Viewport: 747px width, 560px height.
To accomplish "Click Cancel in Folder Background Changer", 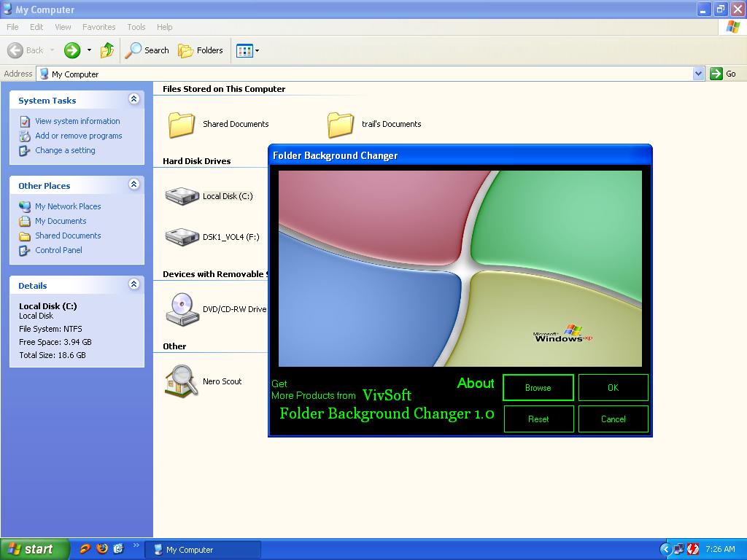I will pos(613,419).
